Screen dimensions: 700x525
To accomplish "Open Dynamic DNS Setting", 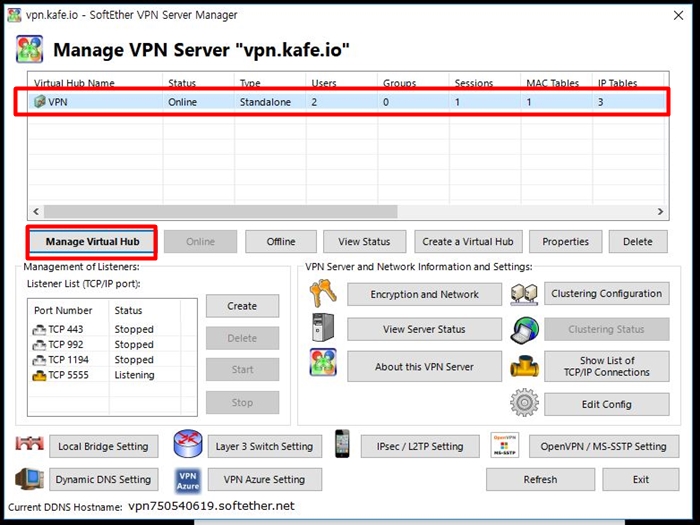I will coord(104,479).
